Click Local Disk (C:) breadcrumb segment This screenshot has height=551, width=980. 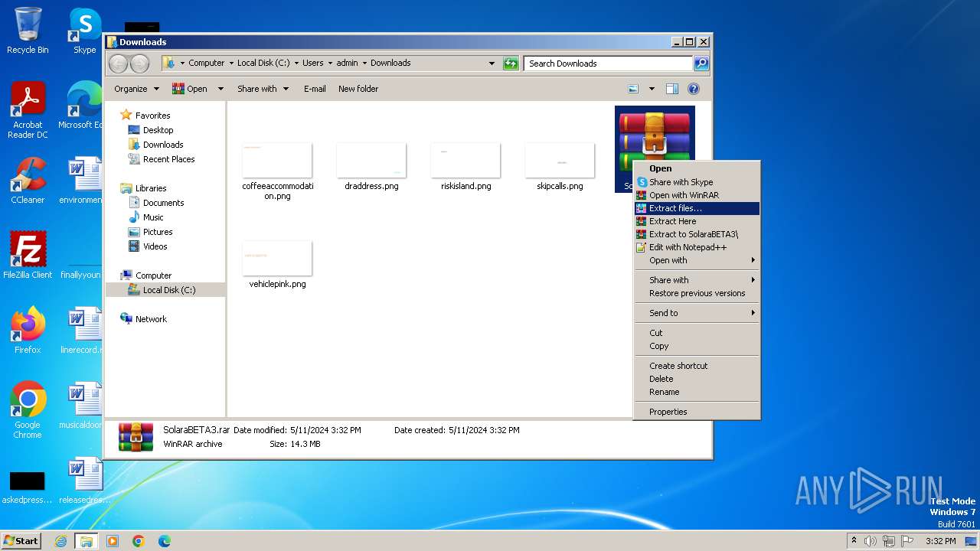(x=263, y=63)
